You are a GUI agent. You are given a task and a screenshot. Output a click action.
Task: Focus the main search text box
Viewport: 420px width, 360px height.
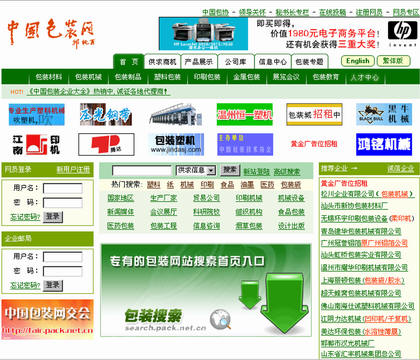coord(142,170)
